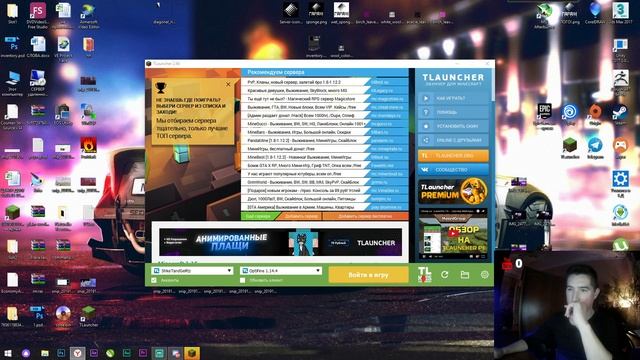
Task: Open File Explorer from the taskbar
Action: [44, 353]
